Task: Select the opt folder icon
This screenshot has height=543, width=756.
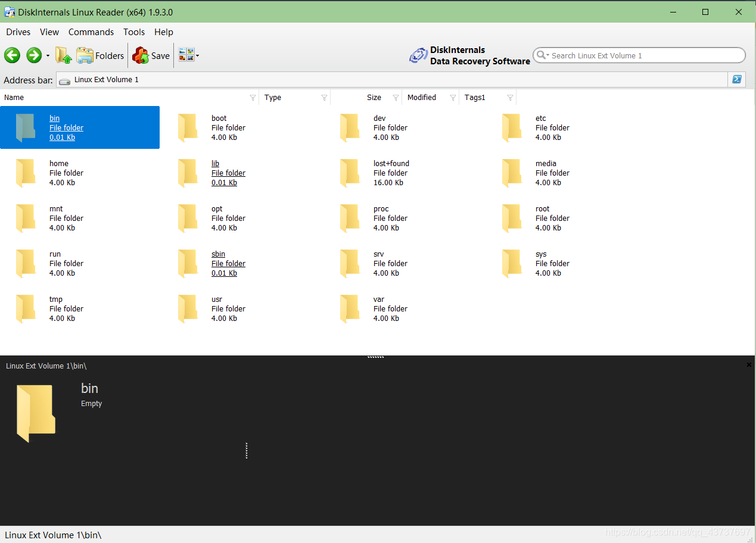Action: 188,218
